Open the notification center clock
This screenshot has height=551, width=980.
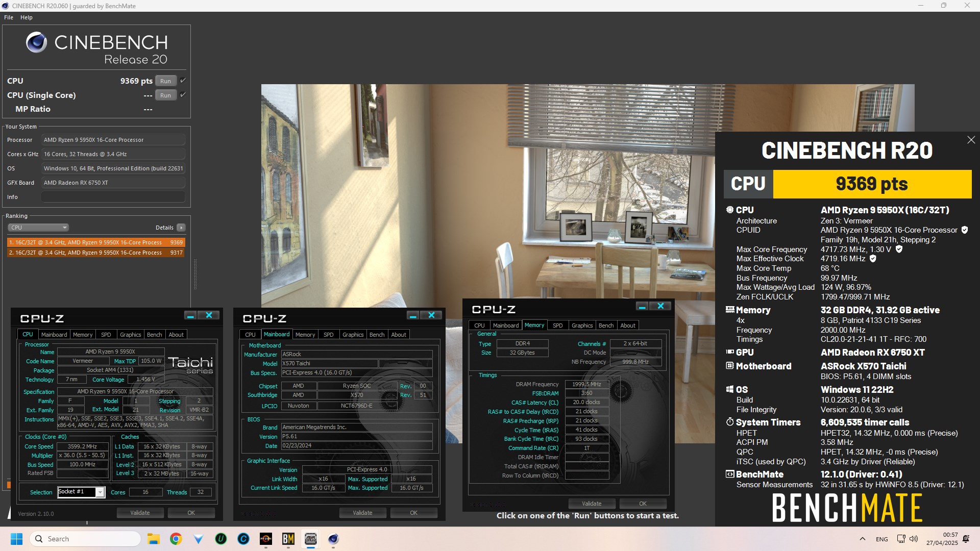pyautogui.click(x=942, y=539)
